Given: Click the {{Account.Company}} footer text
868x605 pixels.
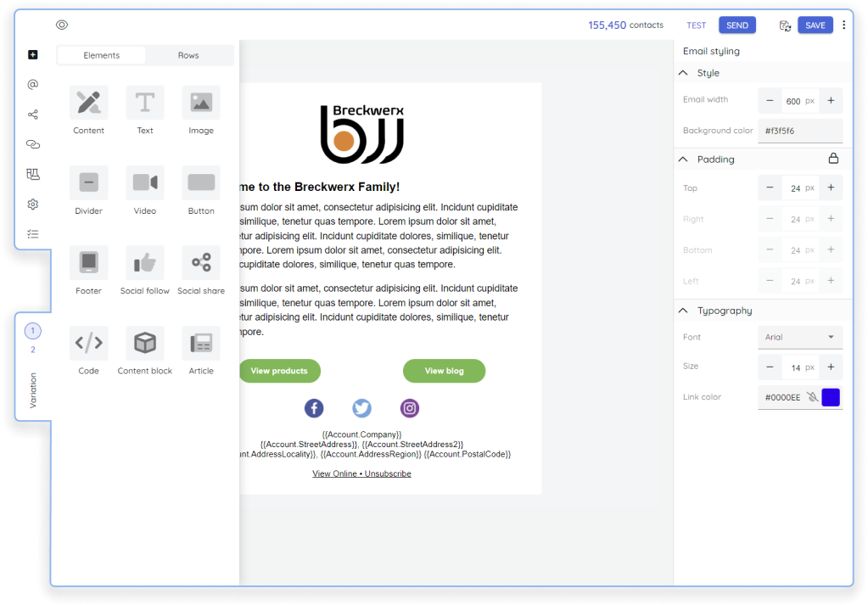Looking at the screenshot, I should tap(361, 434).
